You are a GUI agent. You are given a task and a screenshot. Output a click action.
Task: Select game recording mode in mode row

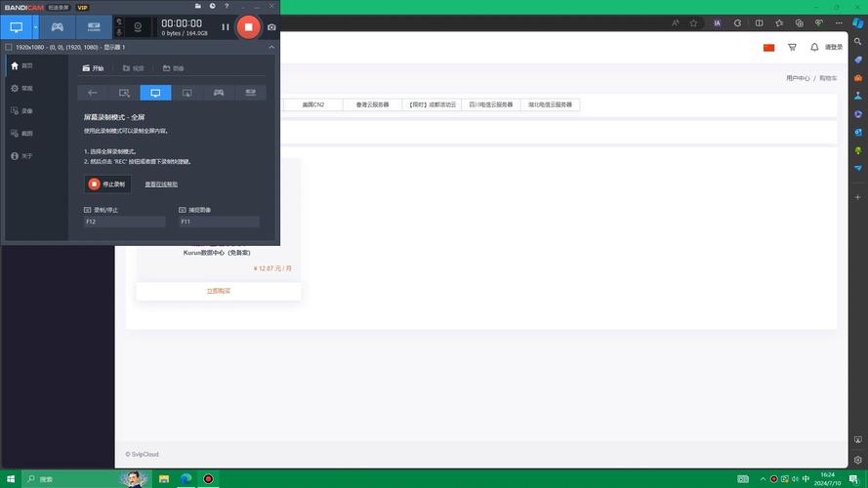[x=219, y=93]
